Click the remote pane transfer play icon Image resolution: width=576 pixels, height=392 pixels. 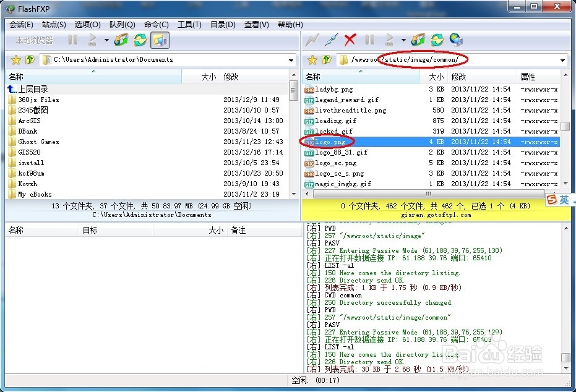[389, 40]
